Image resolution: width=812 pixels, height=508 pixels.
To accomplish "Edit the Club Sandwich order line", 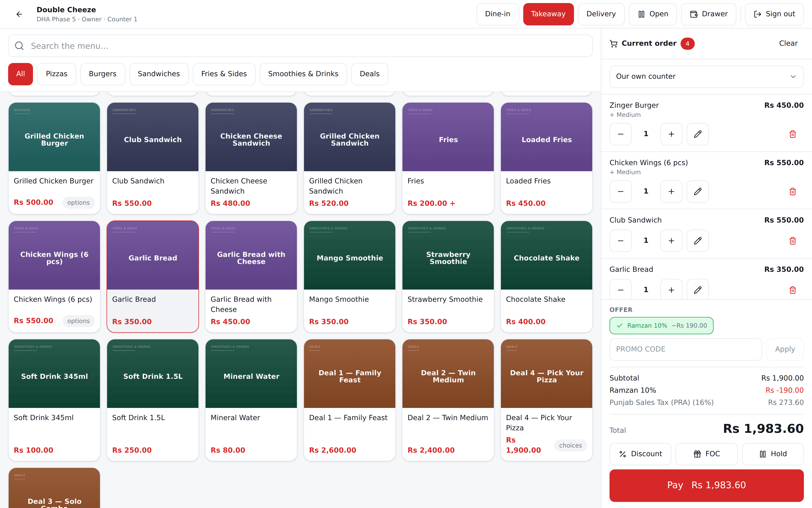I will 698,241.
